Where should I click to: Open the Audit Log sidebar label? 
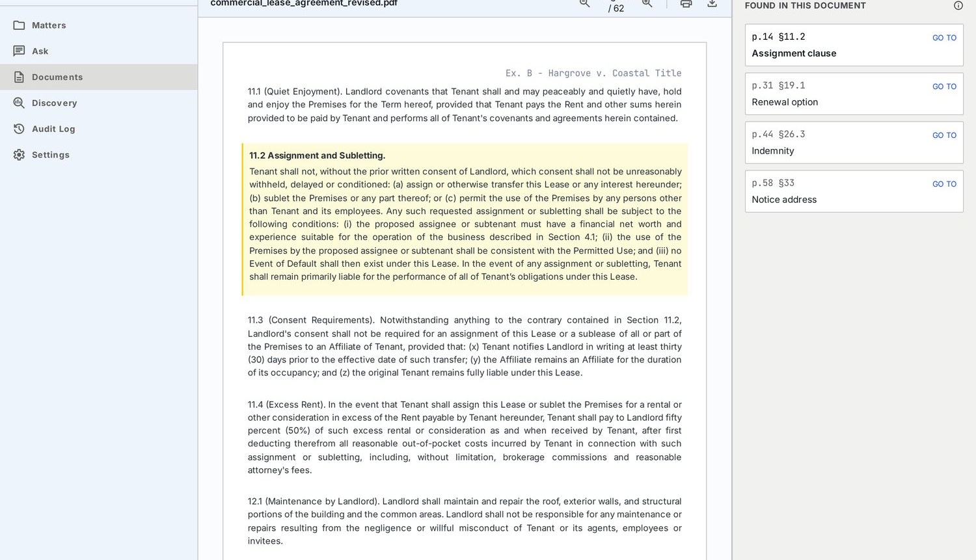pos(53,129)
